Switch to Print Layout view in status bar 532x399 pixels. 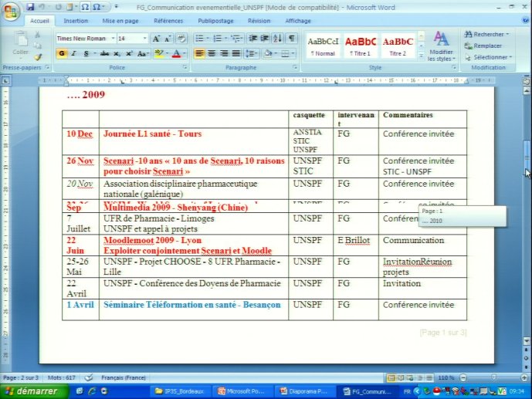(x=391, y=377)
